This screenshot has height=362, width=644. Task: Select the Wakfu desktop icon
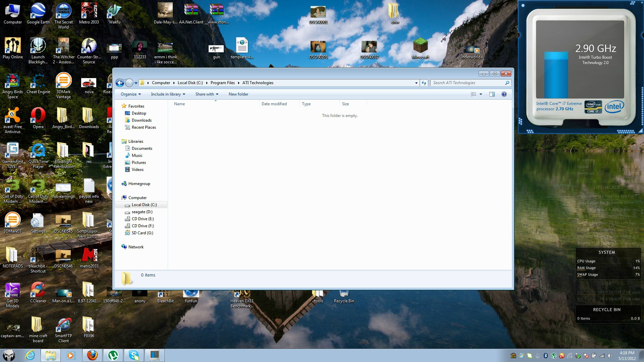pyautogui.click(x=114, y=14)
